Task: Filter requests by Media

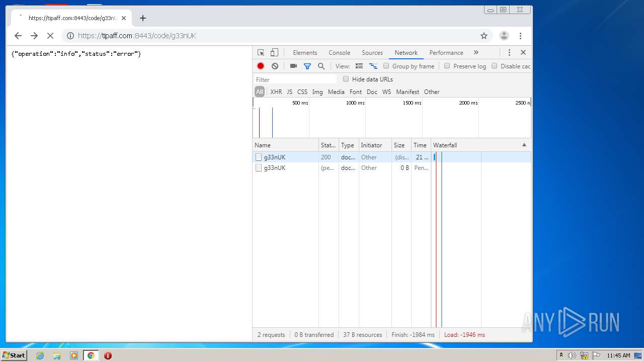Action: (336, 92)
